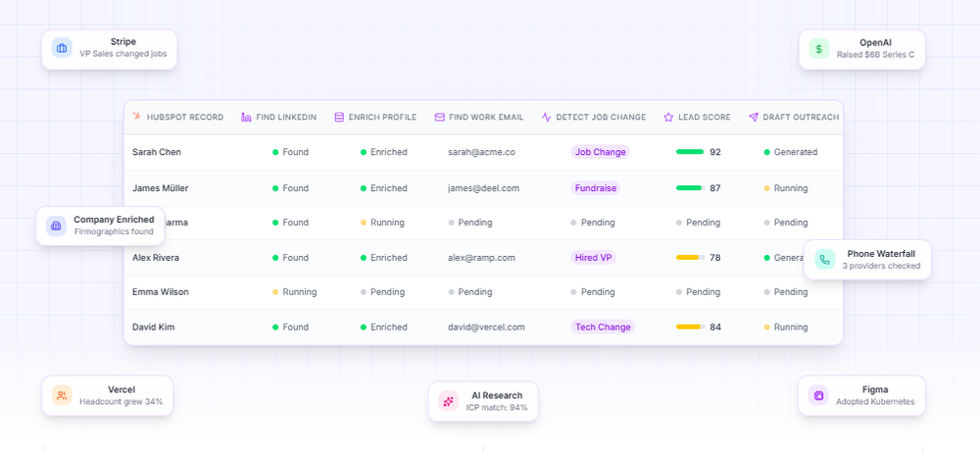
Task: Click the dollar icon on the OpenAI card
Action: tap(819, 48)
